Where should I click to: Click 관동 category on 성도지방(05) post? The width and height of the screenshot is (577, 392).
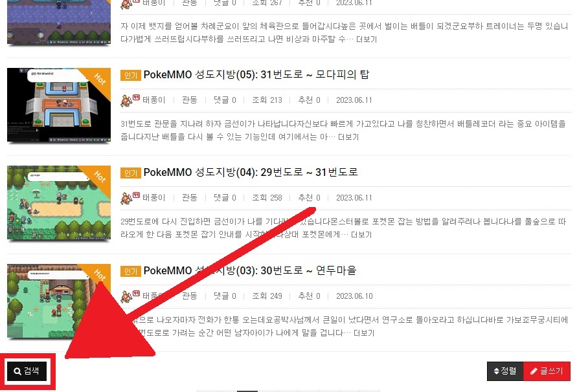[x=190, y=100]
